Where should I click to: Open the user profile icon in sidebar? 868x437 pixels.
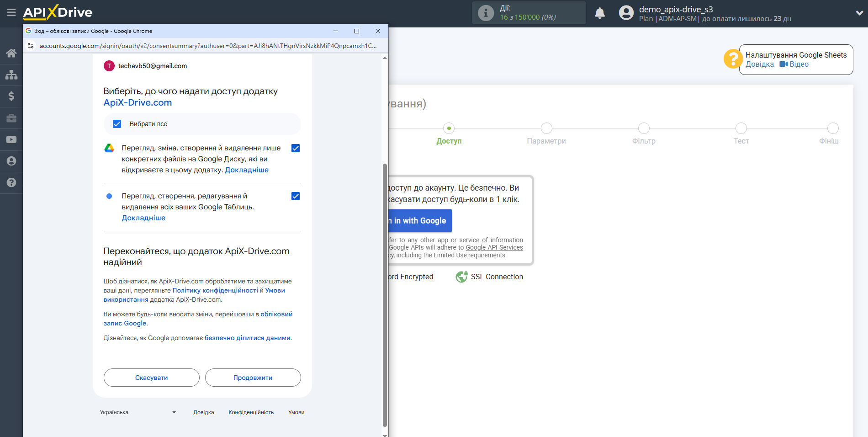11,161
